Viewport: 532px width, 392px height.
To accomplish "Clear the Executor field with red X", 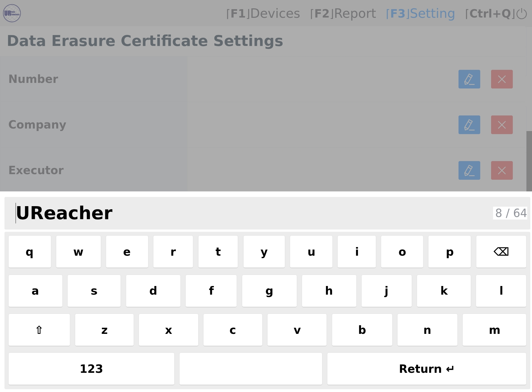I will (x=502, y=171).
